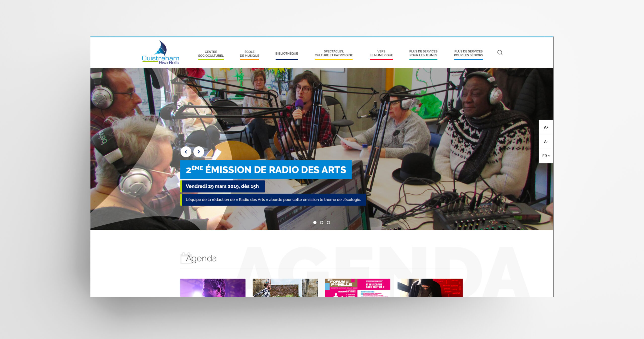Image resolution: width=644 pixels, height=339 pixels.
Task: Increase text size with A+
Action: (x=546, y=128)
